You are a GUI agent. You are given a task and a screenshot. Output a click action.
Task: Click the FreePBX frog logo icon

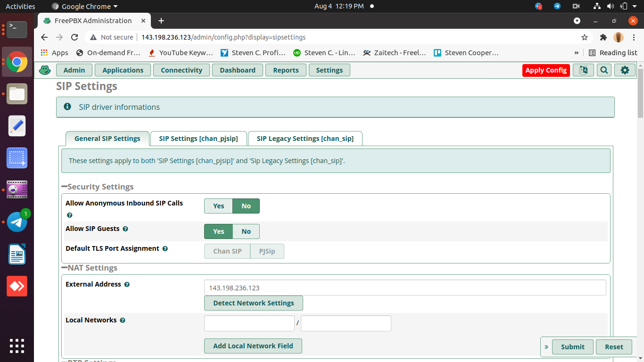[45, 70]
